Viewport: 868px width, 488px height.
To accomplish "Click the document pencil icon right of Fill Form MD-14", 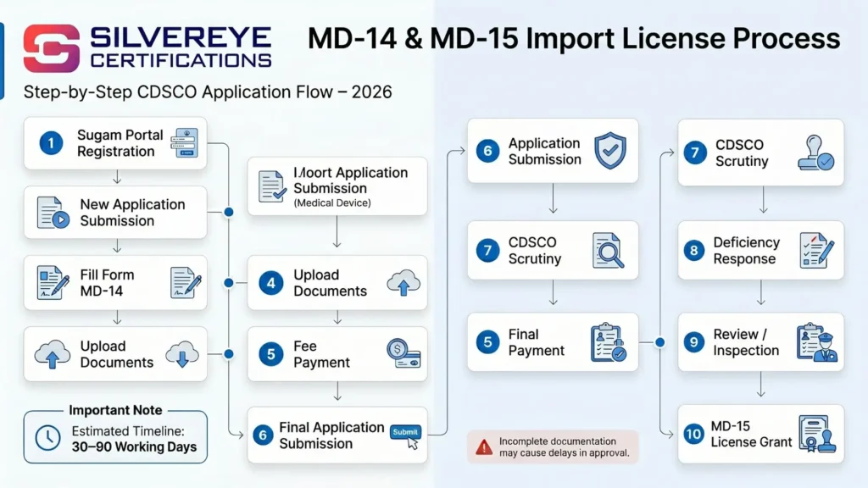I will coord(186,283).
